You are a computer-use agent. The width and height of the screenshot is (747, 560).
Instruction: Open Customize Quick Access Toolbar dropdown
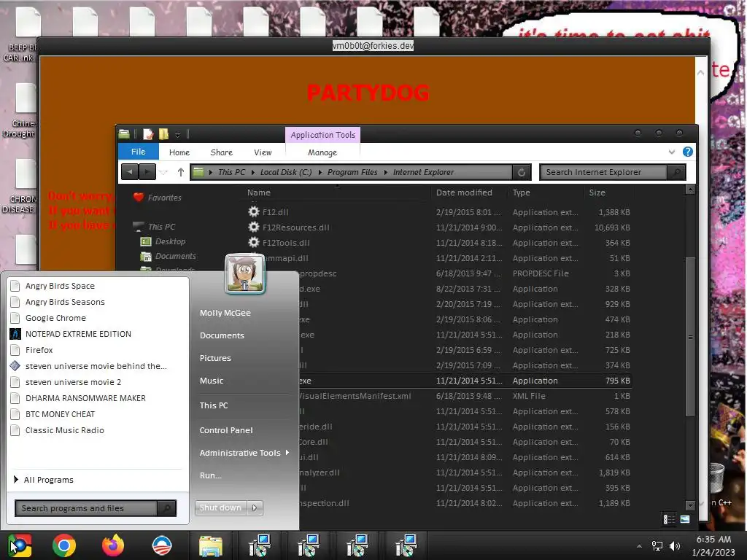click(178, 135)
